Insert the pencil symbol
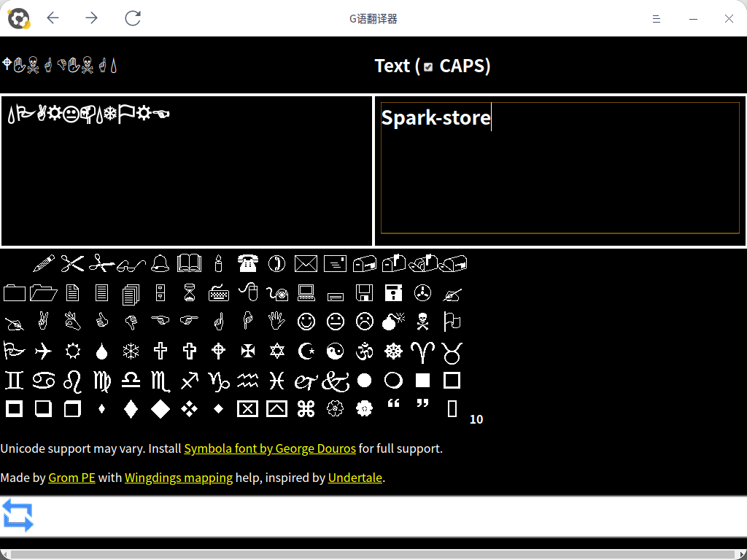Image resolution: width=747 pixels, height=560 pixels. pyautogui.click(x=44, y=263)
